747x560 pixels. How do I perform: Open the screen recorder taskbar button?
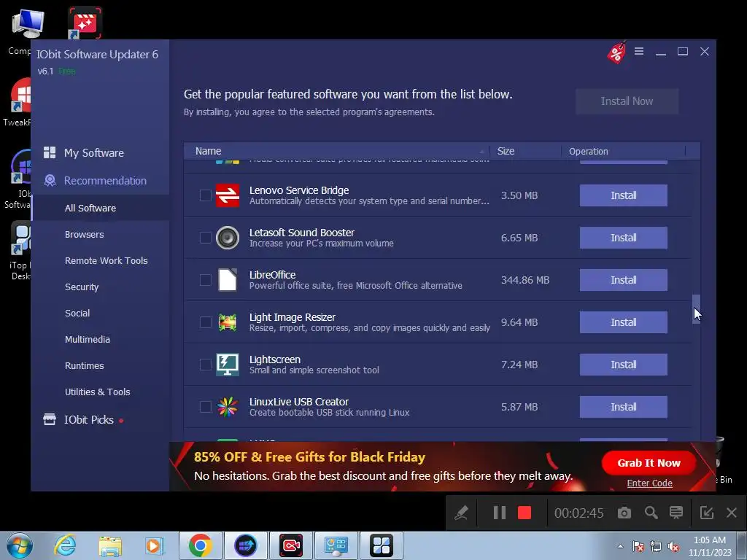coord(291,545)
